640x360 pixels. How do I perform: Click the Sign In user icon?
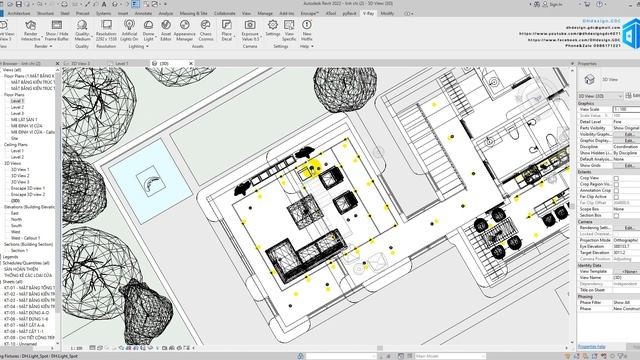(x=545, y=4)
